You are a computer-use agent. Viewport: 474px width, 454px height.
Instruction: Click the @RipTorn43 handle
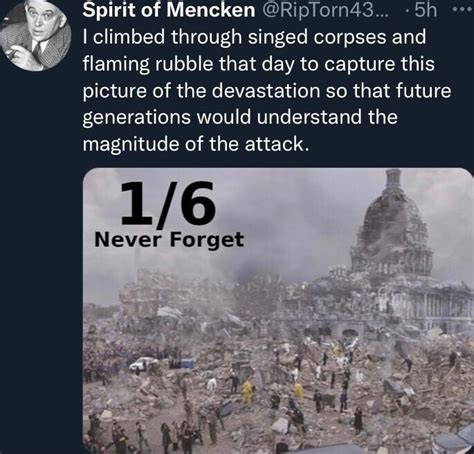pos(326,10)
